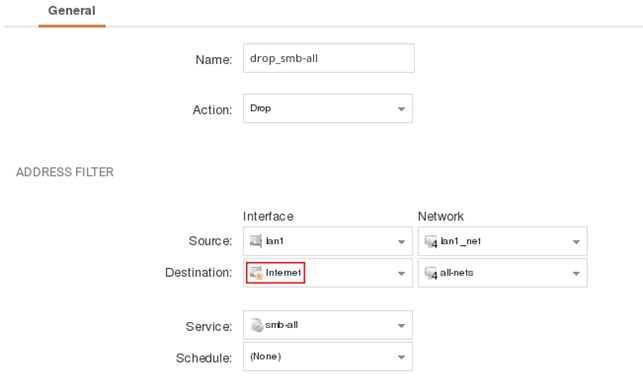The image size is (643, 388).
Task: Expand the Source Interface dropdown arrow
Action: 401,242
